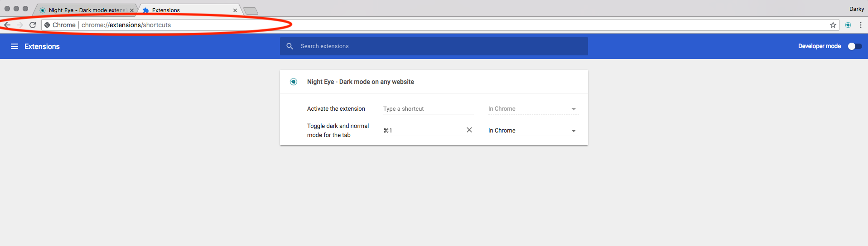Click Toggle dark and normal mode label

pyautogui.click(x=338, y=130)
